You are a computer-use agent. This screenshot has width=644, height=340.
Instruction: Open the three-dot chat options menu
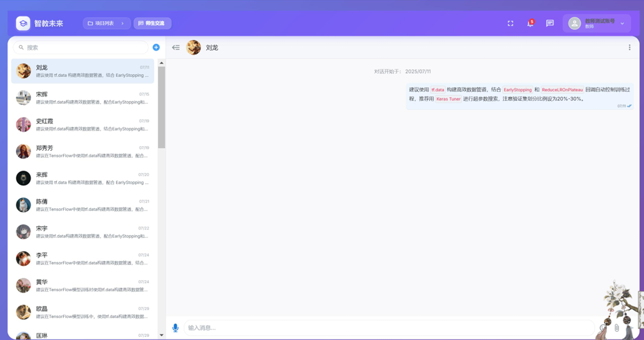(629, 47)
